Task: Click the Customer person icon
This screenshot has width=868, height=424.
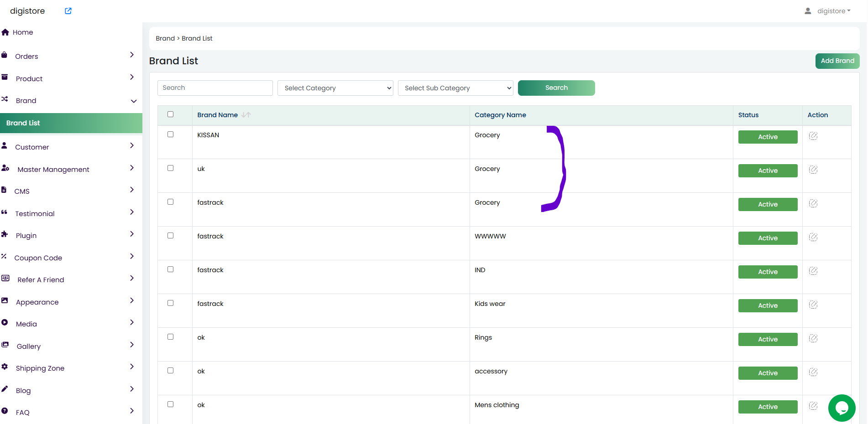Action: pos(5,146)
